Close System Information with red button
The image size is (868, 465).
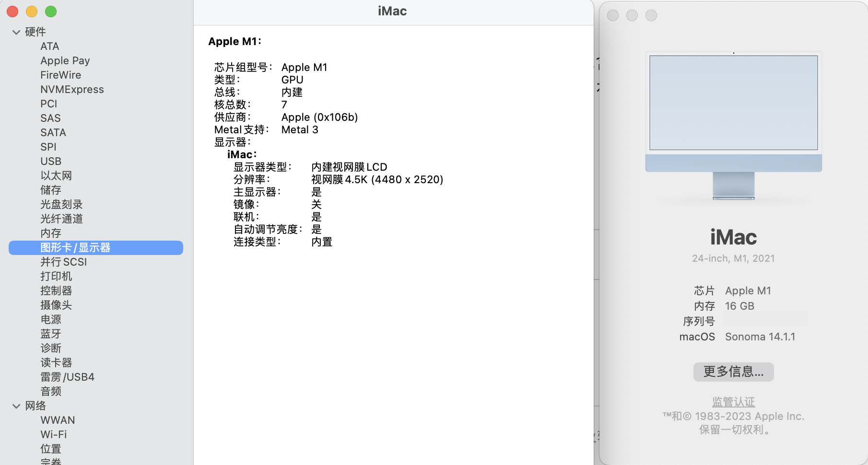12,12
